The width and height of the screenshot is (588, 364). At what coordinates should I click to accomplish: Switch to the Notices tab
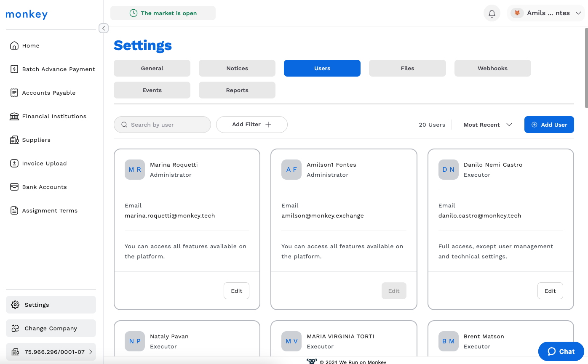[237, 68]
